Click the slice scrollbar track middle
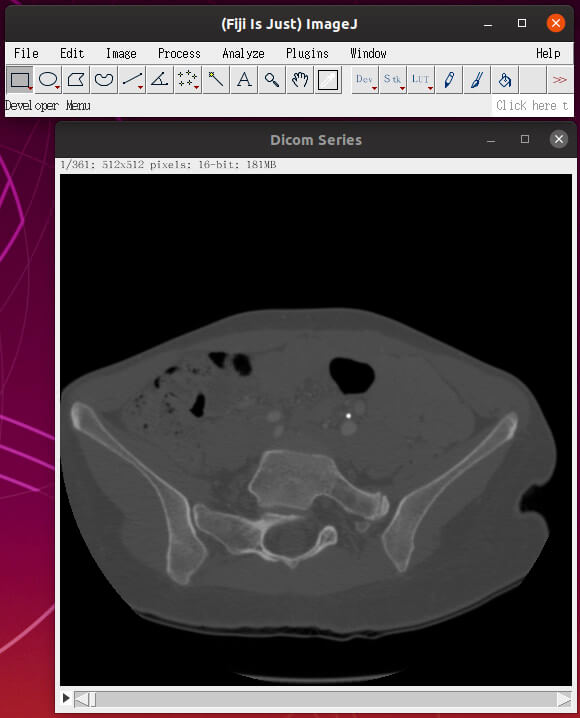This screenshot has width=580, height=718. pyautogui.click(x=323, y=699)
